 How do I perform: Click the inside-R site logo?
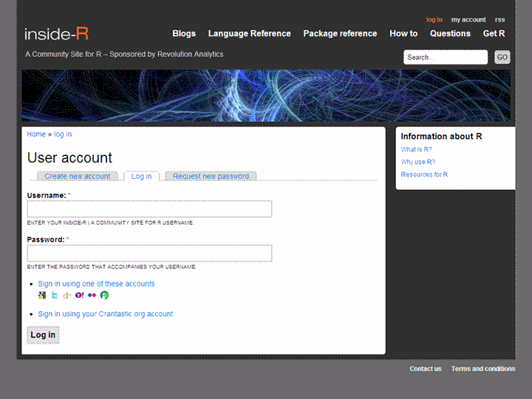[57, 34]
